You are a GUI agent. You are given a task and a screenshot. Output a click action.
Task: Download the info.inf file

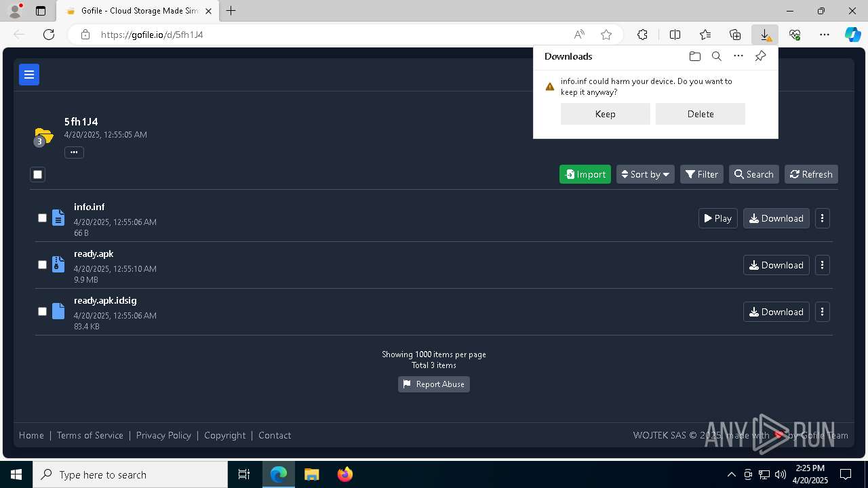[776, 218]
